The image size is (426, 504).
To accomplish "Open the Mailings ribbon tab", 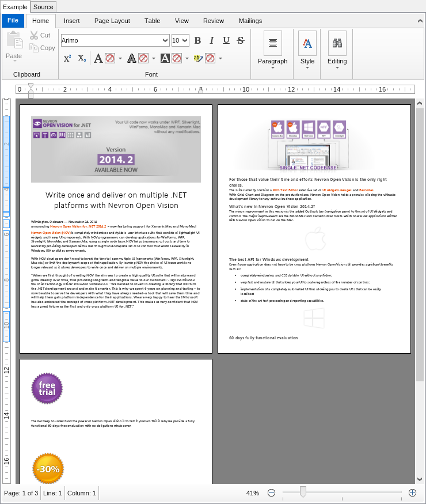I will coord(250,21).
